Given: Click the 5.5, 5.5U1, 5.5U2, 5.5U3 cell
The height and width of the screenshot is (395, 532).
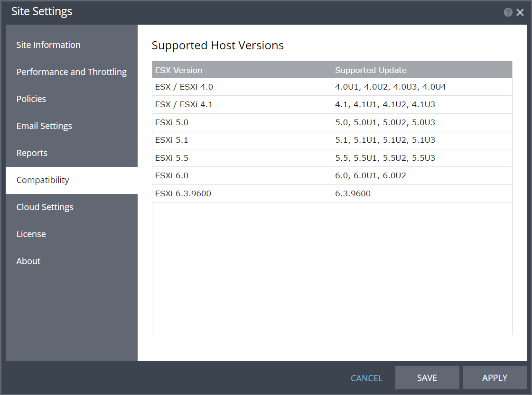Looking at the screenshot, I should tap(422, 158).
